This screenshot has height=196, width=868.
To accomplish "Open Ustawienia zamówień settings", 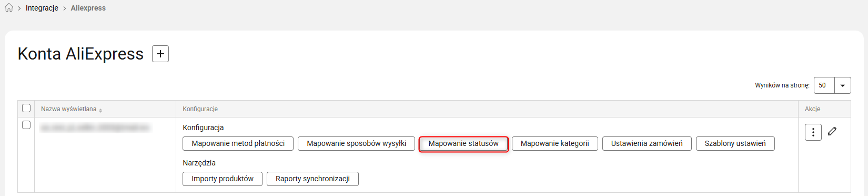I will click(x=647, y=143).
